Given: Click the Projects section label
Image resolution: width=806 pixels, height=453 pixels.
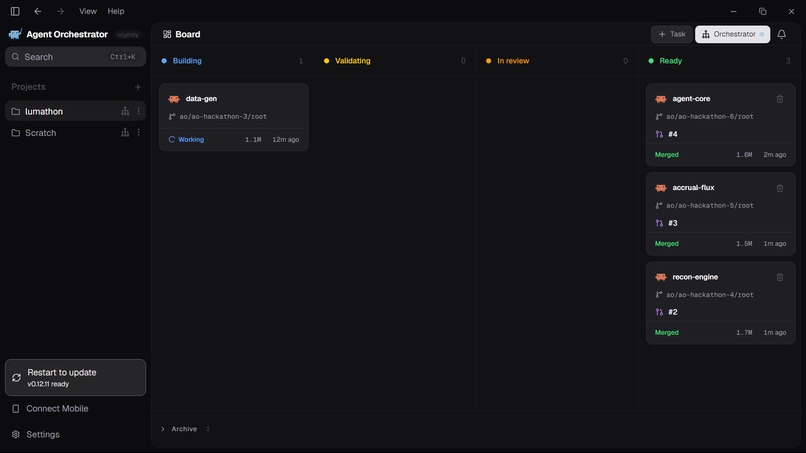Looking at the screenshot, I should pyautogui.click(x=28, y=87).
